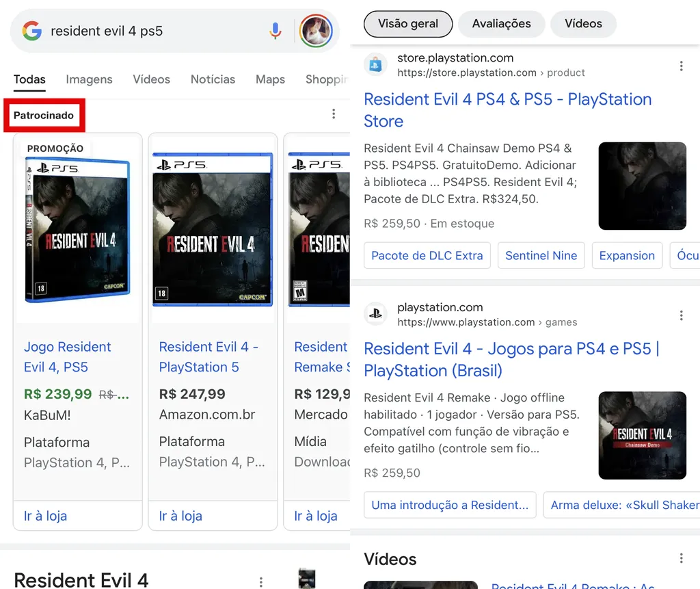The height and width of the screenshot is (589, 700).
Task: Click the Vídeos section heading
Action: (x=390, y=559)
